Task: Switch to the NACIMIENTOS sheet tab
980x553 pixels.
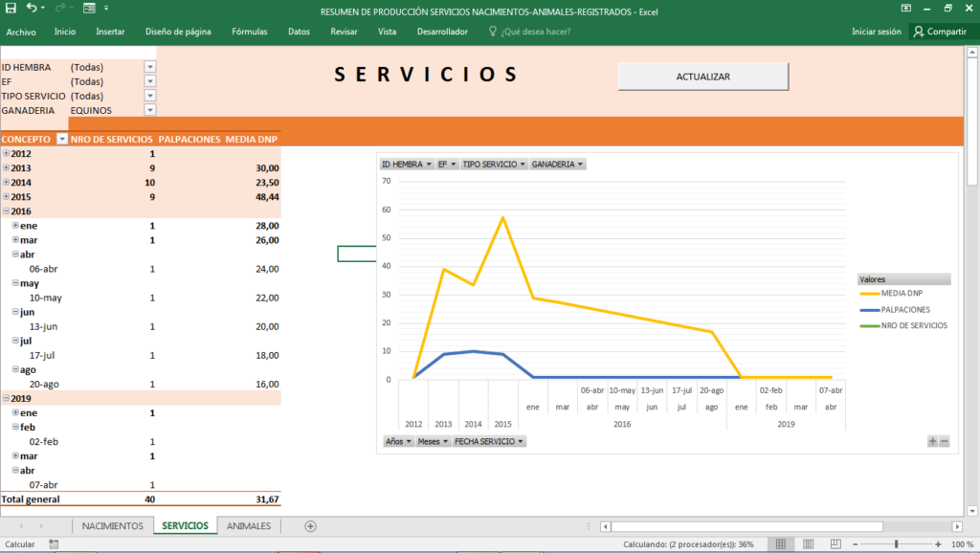Action: 112,526
